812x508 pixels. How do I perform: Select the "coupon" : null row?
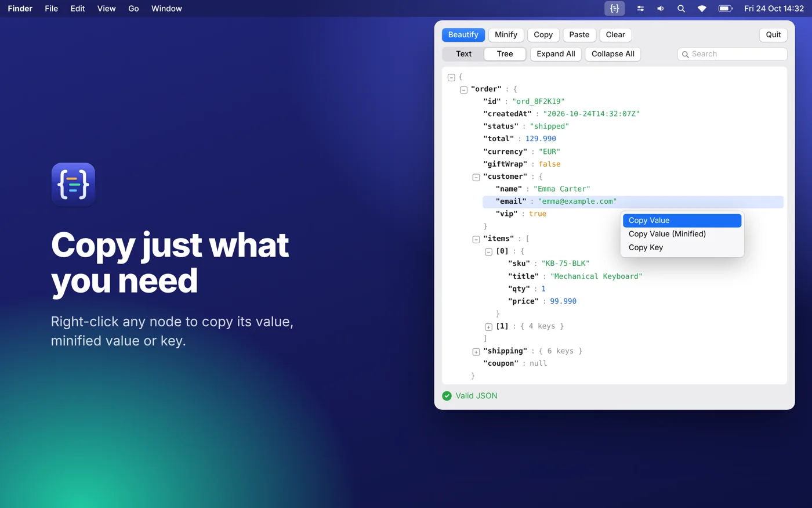pos(515,363)
